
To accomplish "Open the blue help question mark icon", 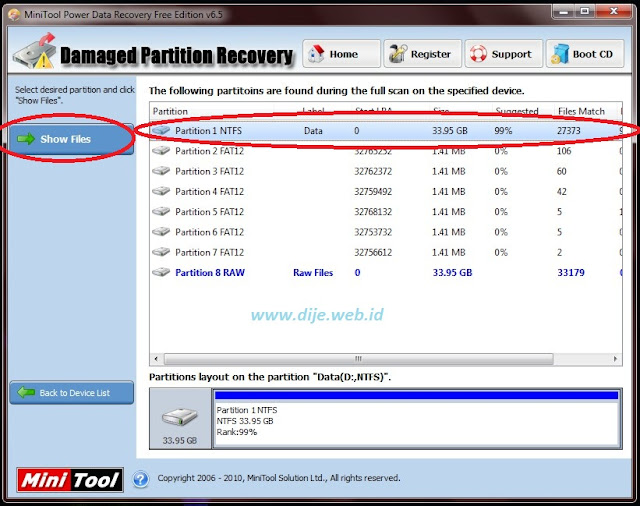I will (x=141, y=479).
